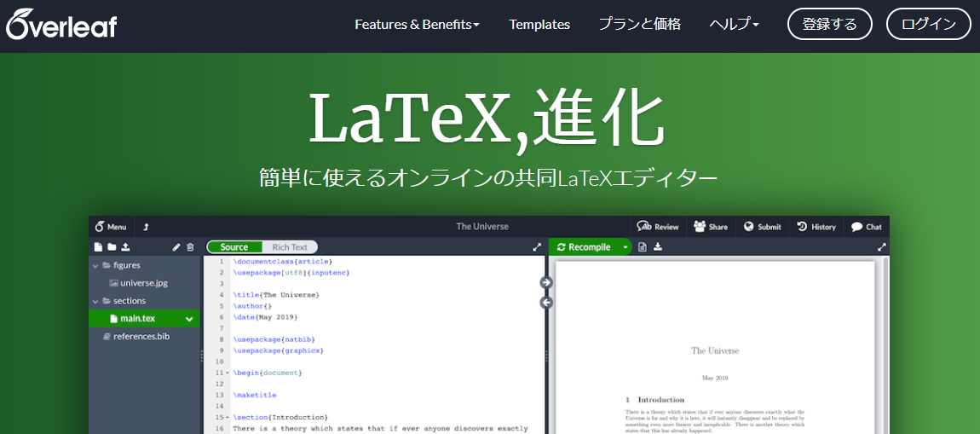This screenshot has width=980, height=434.
Task: Open the Review panel
Action: [x=658, y=227]
